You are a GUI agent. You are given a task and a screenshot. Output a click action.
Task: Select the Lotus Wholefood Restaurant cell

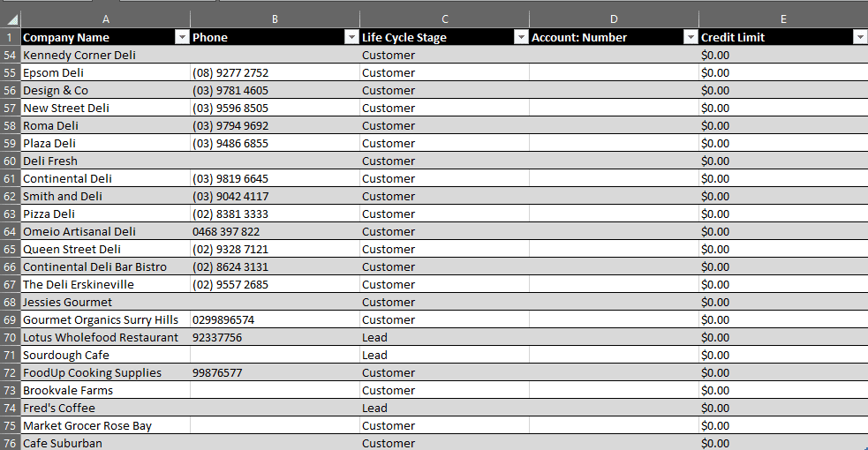(105, 337)
